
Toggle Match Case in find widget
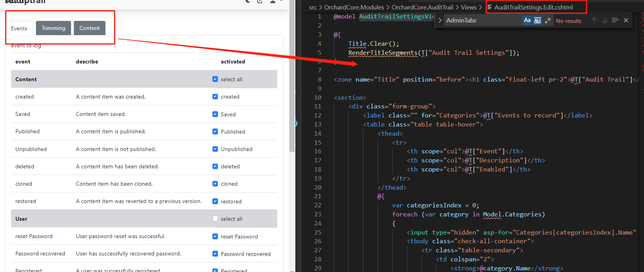(527, 20)
